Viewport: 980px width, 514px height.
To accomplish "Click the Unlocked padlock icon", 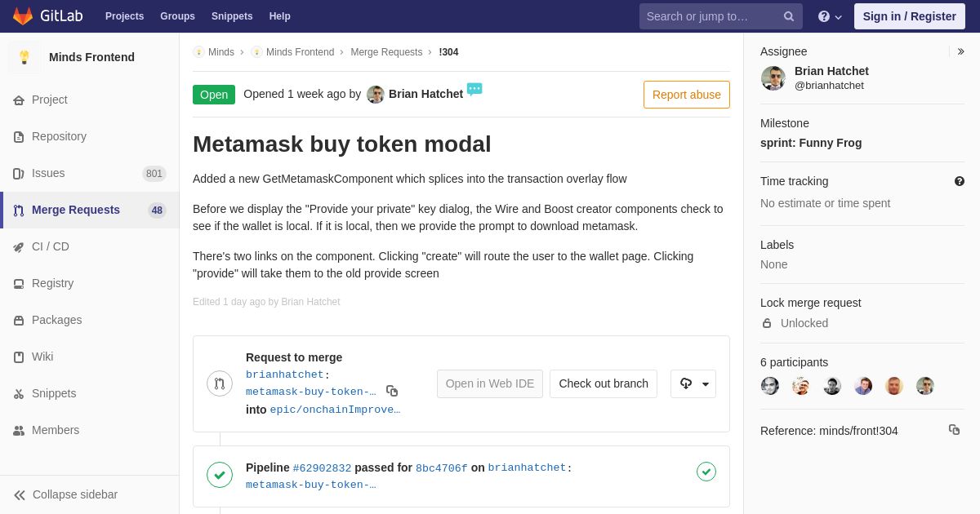I will (x=767, y=323).
